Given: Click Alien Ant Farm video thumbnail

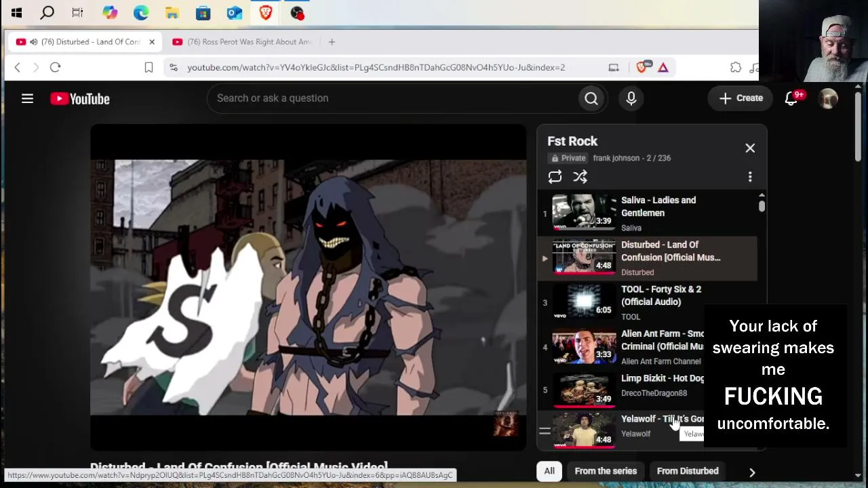Looking at the screenshot, I should point(584,347).
